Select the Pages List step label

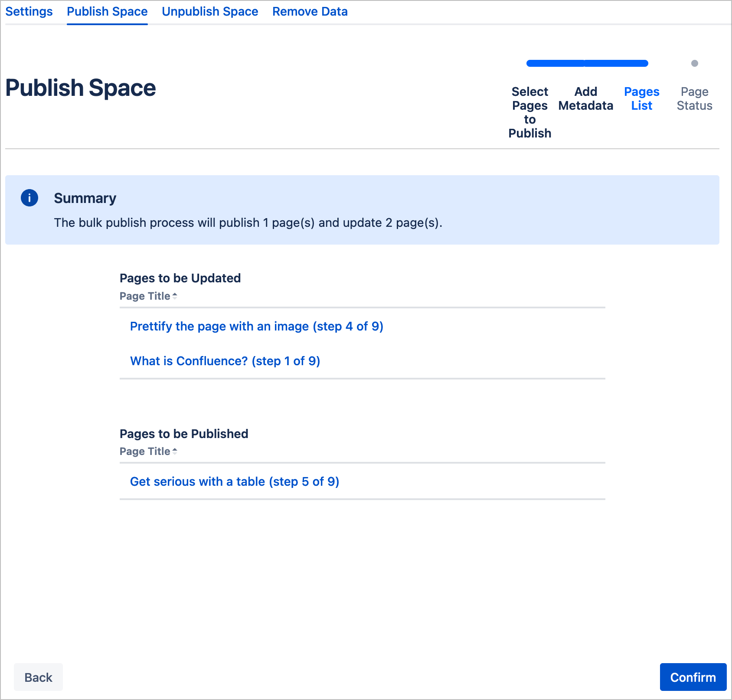click(641, 99)
